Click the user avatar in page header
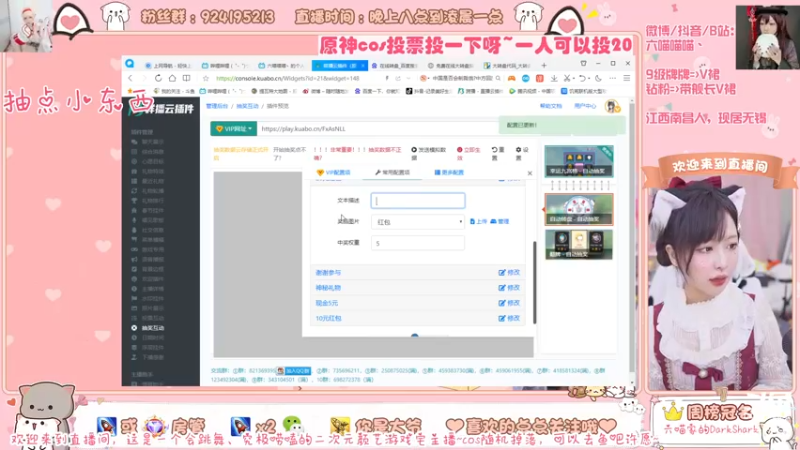800x450 pixels. point(612,106)
